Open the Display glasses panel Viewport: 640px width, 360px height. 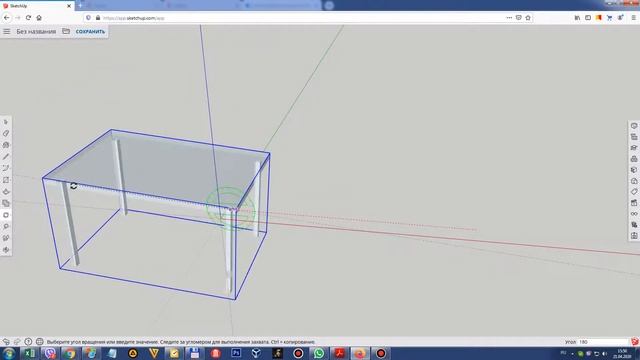click(x=634, y=214)
